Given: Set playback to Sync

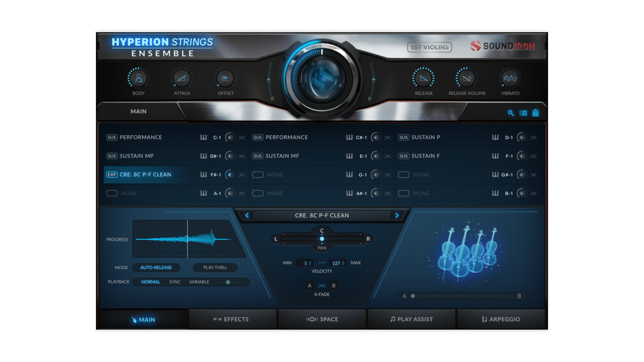Looking at the screenshot, I should tap(175, 282).
